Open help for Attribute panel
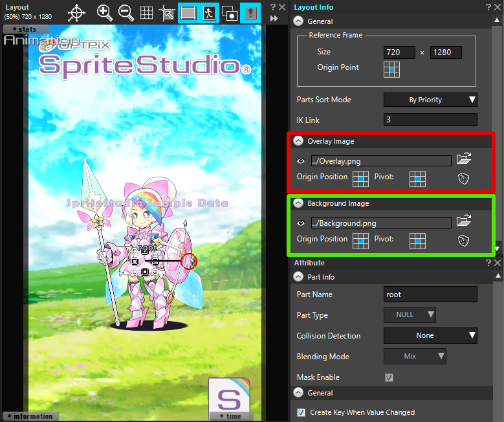 pyautogui.click(x=488, y=263)
